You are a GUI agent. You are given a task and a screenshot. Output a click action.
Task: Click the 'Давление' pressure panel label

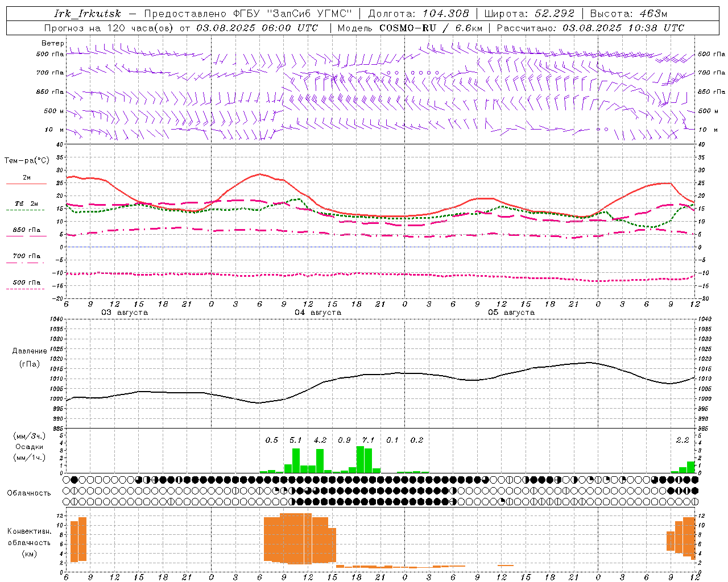pos(30,351)
